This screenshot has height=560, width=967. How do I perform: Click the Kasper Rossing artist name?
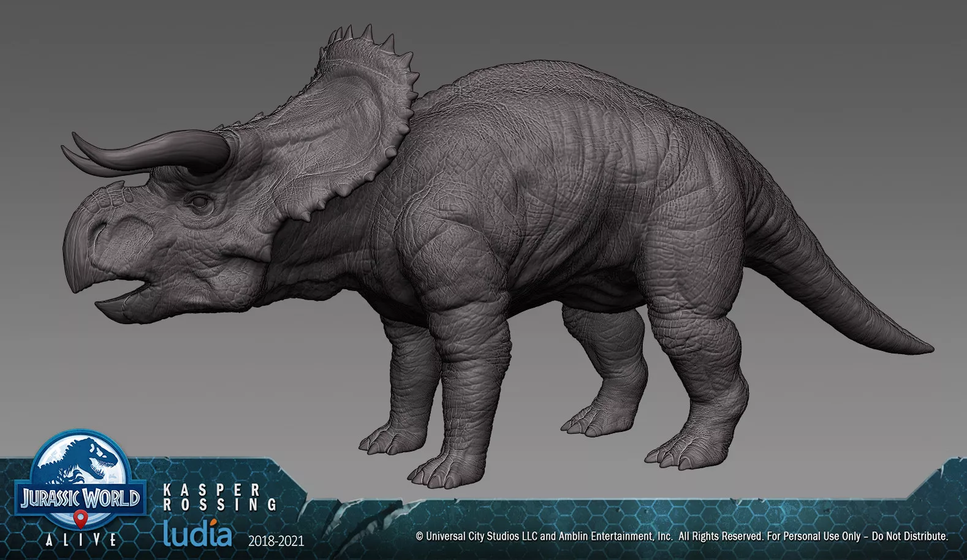click(219, 497)
